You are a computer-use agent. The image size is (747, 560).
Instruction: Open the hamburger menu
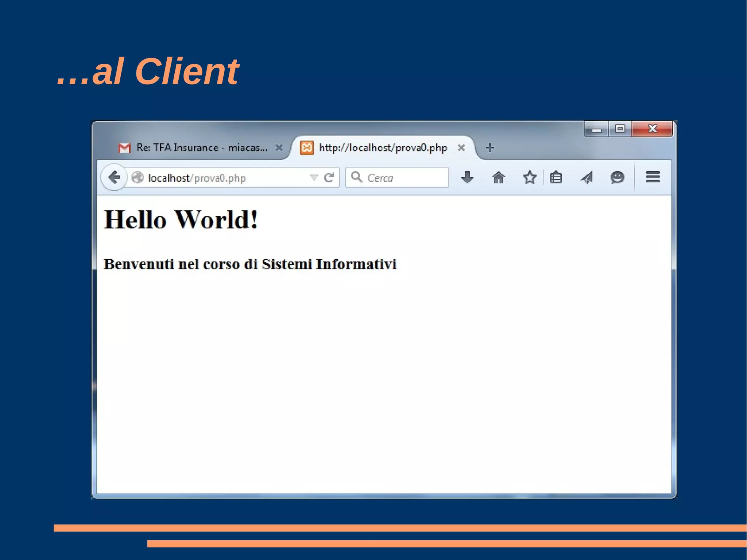coord(653,177)
